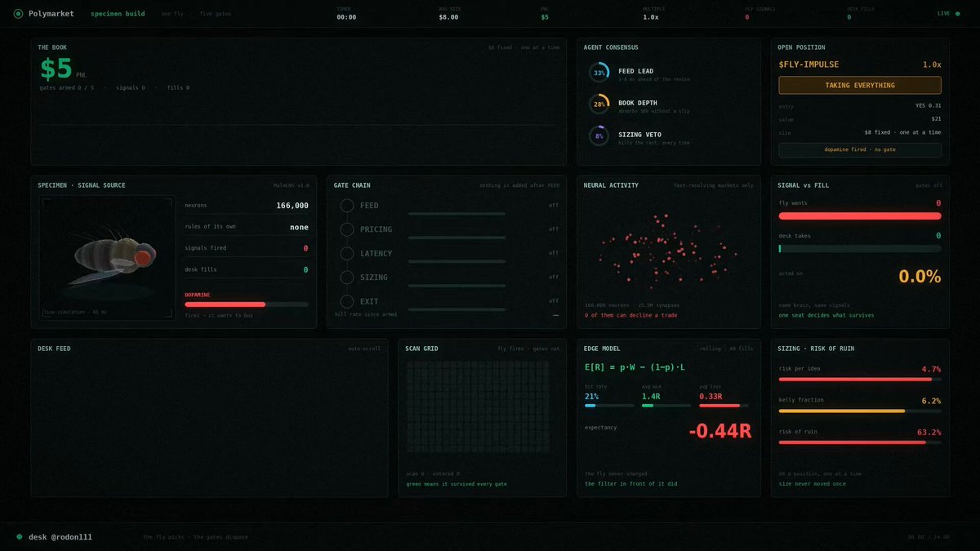Select the fly specimen simulation image
Screen dimensions: 980x551
tap(107, 258)
